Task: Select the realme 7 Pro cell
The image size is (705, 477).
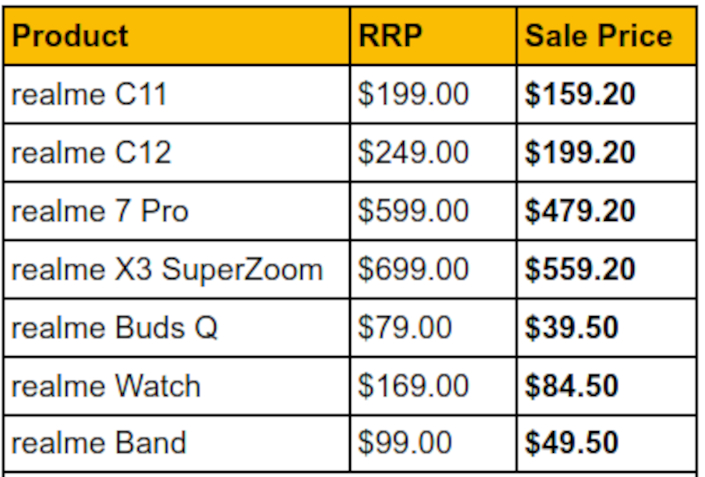Action: pos(99,211)
